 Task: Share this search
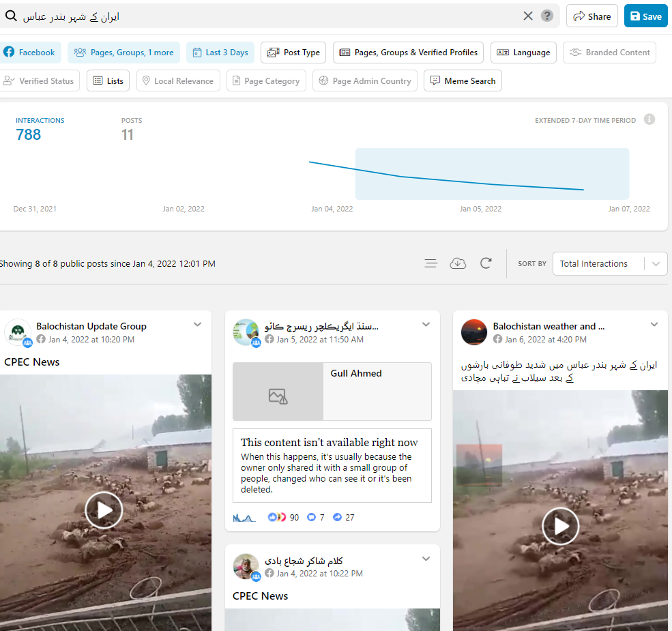click(x=592, y=16)
